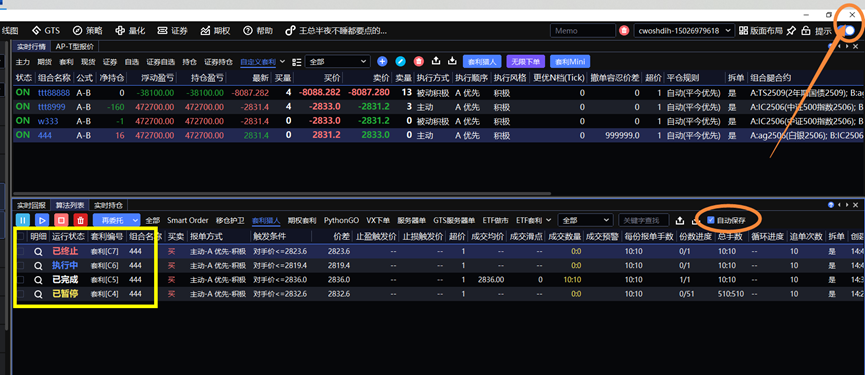Select the 证券持仓 category
Image resolution: width=865 pixels, height=375 pixels.
click(x=218, y=62)
